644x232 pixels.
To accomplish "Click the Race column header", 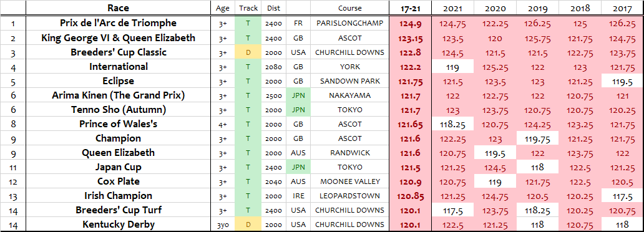I will 119,8.
